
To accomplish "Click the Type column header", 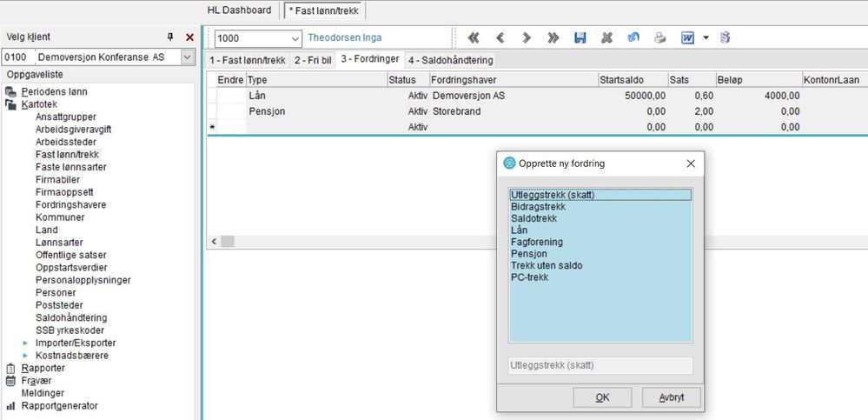I will click(316, 80).
